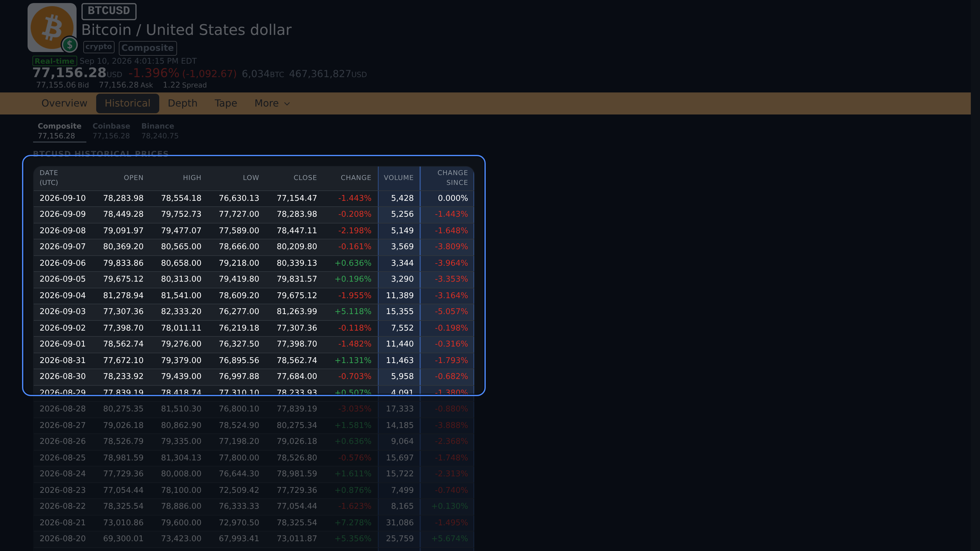Click the -1.396% daily change

coord(154,73)
